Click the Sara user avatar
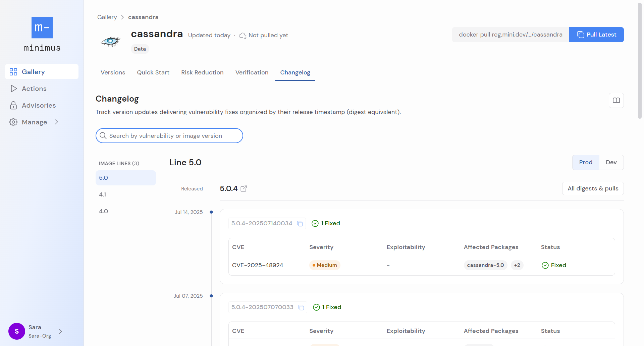 point(17,331)
